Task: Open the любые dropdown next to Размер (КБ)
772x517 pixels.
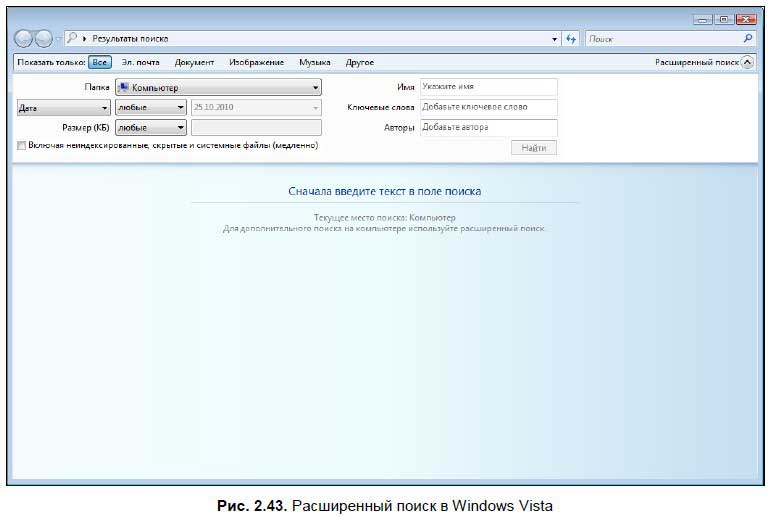Action: [x=151, y=128]
